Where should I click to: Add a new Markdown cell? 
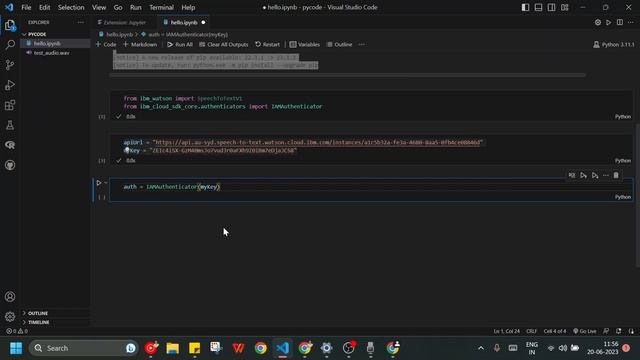point(140,44)
